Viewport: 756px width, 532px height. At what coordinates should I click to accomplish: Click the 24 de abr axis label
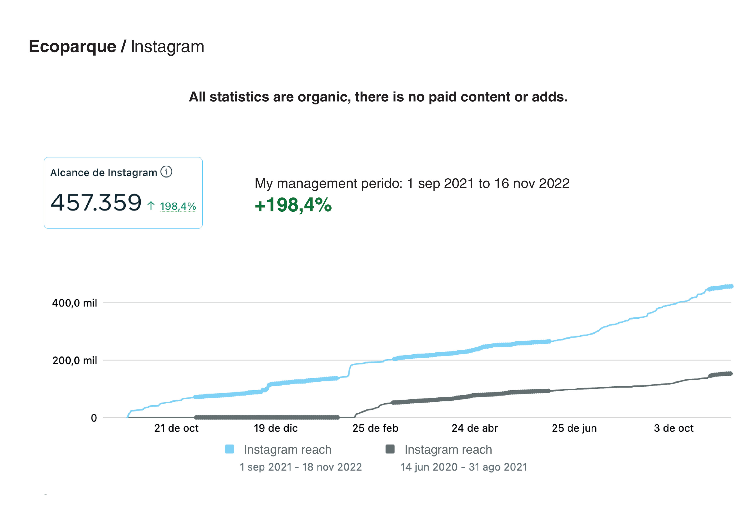[474, 428]
